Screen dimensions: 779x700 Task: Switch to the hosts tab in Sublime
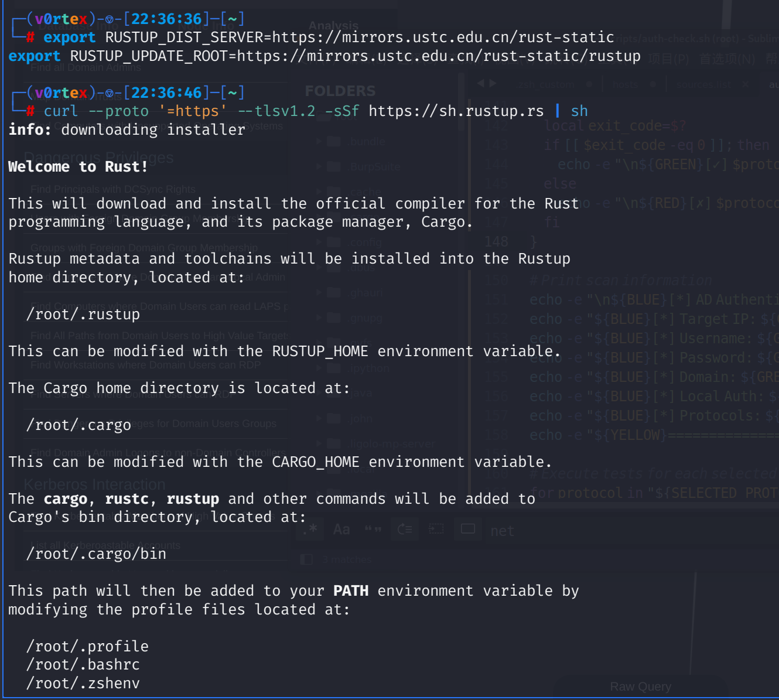pyautogui.click(x=626, y=84)
